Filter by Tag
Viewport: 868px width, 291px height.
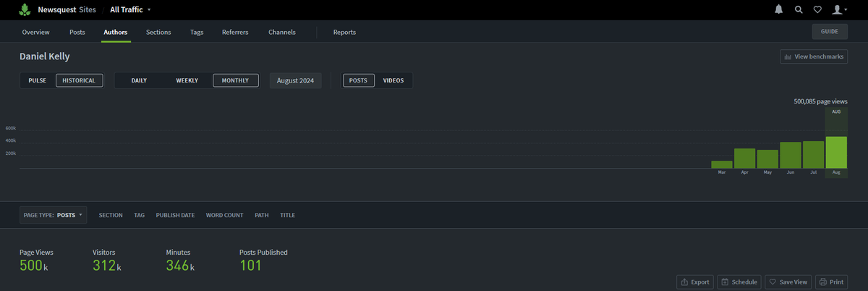[x=140, y=215]
